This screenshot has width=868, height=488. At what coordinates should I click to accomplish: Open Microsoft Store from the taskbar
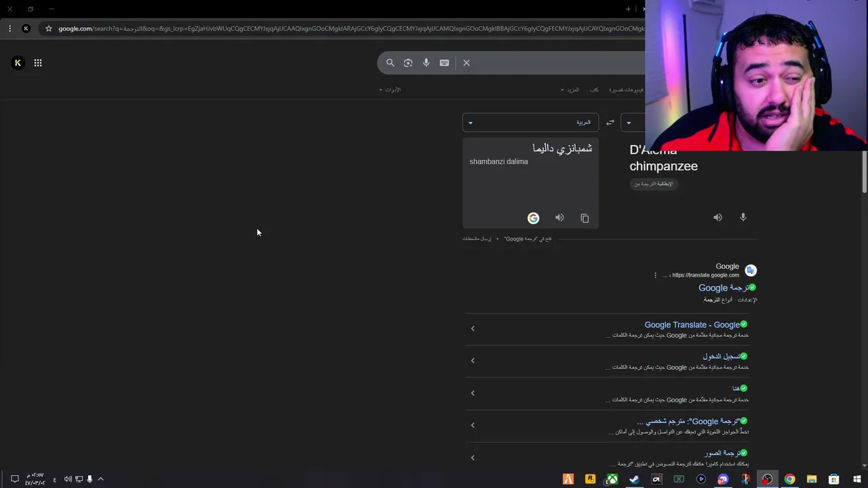tap(834, 479)
